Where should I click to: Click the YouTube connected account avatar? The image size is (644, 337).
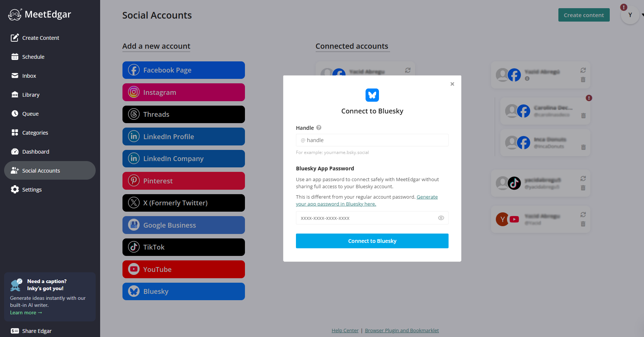(508, 219)
